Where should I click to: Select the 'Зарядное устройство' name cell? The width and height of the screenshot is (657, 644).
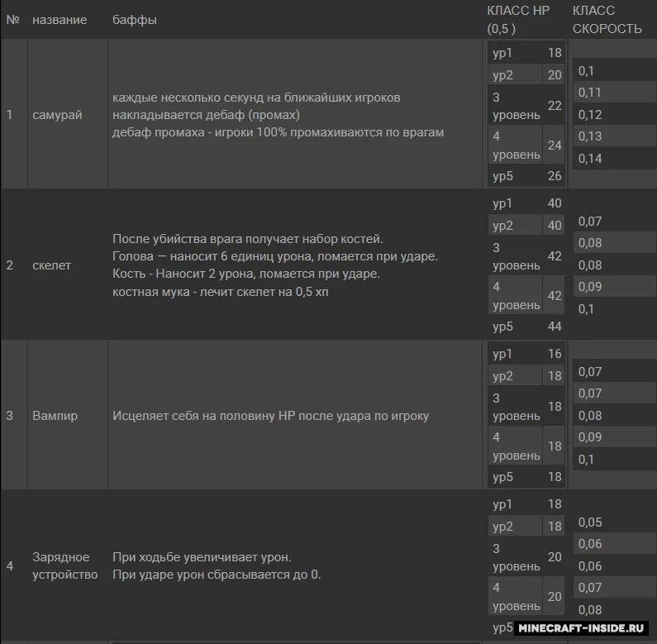tap(65, 565)
